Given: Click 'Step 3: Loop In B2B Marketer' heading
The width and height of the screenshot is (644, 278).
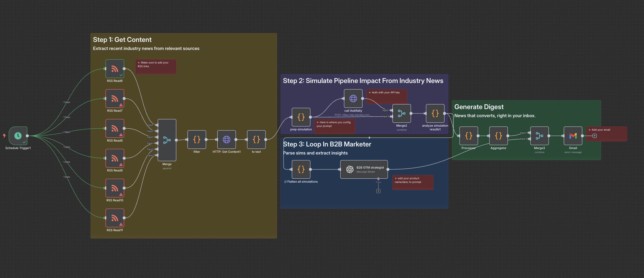Looking at the screenshot, I should click(327, 144).
